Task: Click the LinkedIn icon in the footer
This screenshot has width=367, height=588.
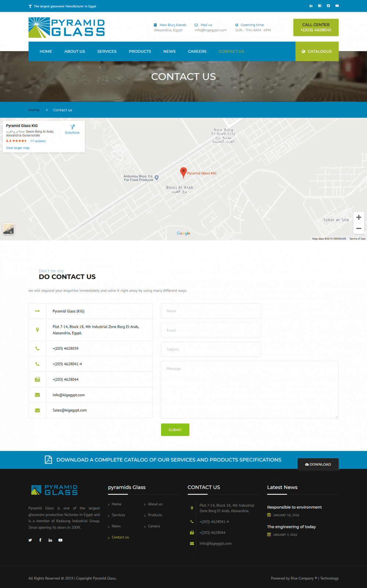Action: click(50, 540)
